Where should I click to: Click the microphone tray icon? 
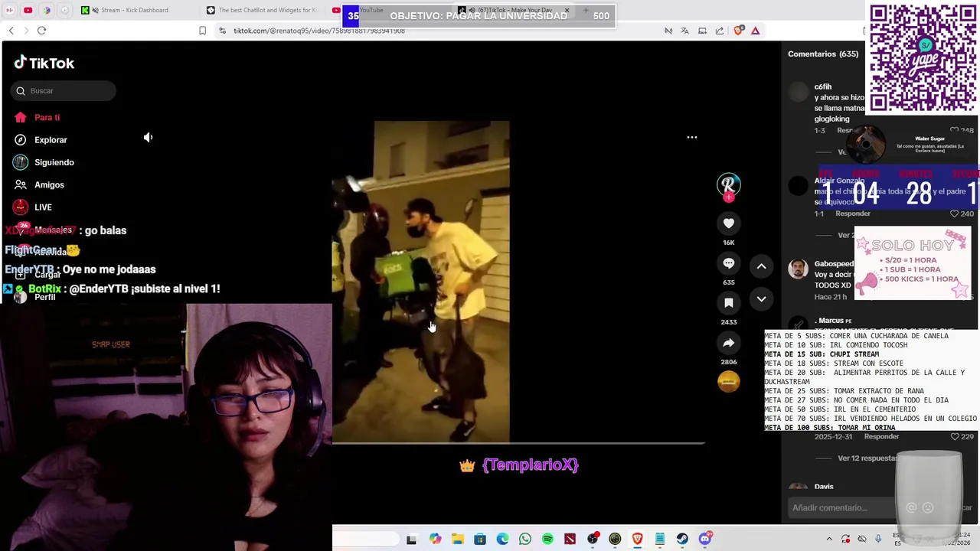[878, 540]
